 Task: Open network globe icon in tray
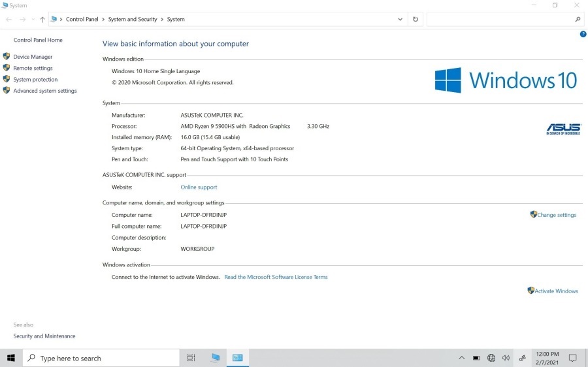pyautogui.click(x=491, y=358)
